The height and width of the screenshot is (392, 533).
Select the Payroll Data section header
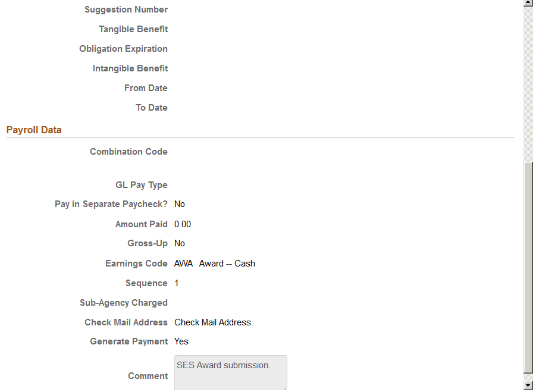pos(33,130)
